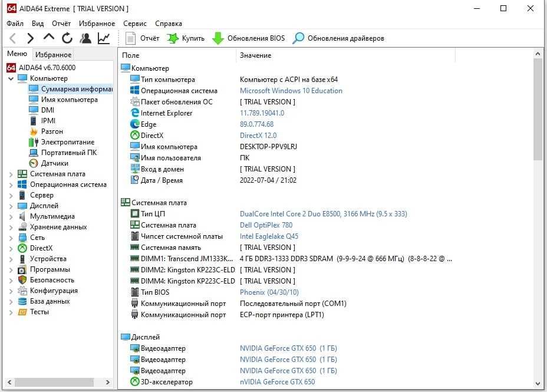Click the Internet Explorer row icon
The width and height of the screenshot is (547, 392).
coord(134,113)
